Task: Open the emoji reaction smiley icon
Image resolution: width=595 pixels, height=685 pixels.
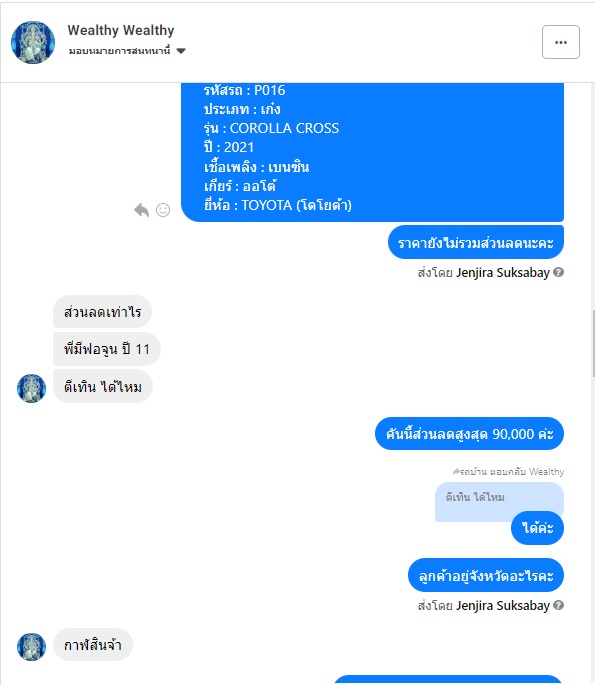Action: click(163, 210)
